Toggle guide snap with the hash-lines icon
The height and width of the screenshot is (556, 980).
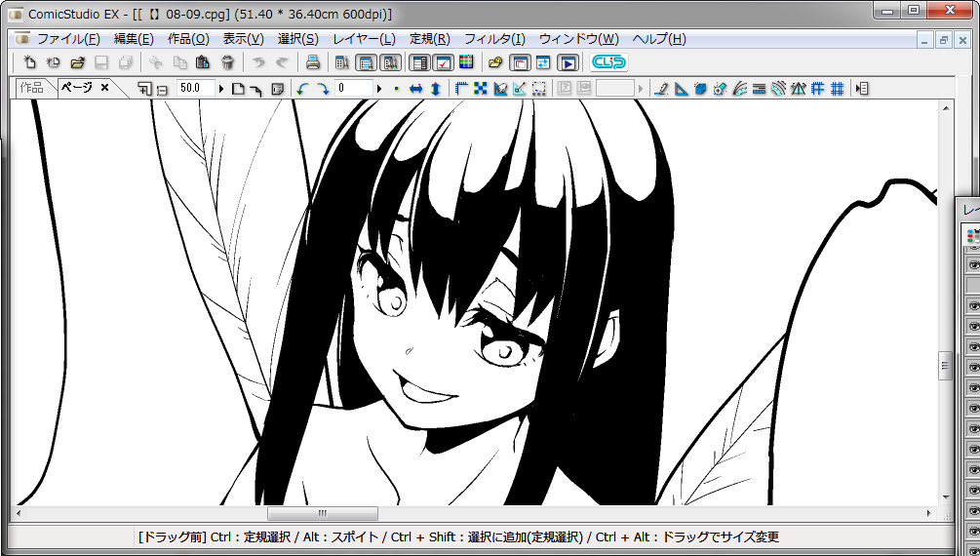coord(817,89)
